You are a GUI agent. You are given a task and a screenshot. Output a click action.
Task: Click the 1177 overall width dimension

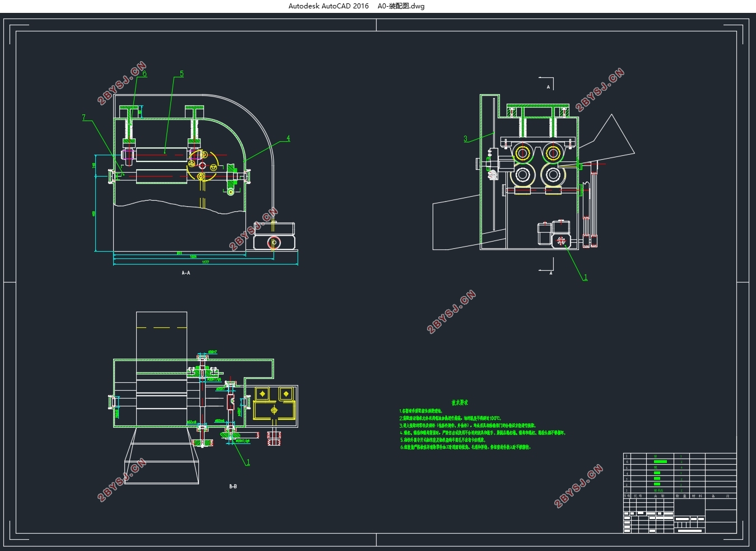tap(206, 262)
